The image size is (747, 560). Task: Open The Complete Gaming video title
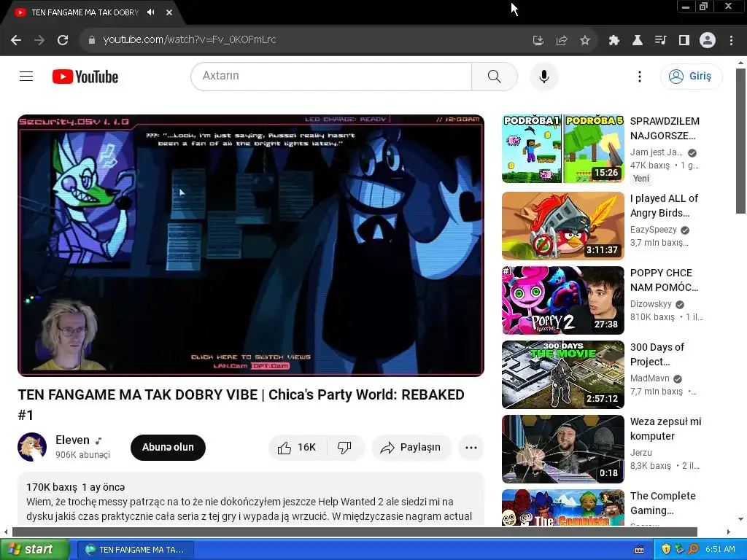point(662,503)
